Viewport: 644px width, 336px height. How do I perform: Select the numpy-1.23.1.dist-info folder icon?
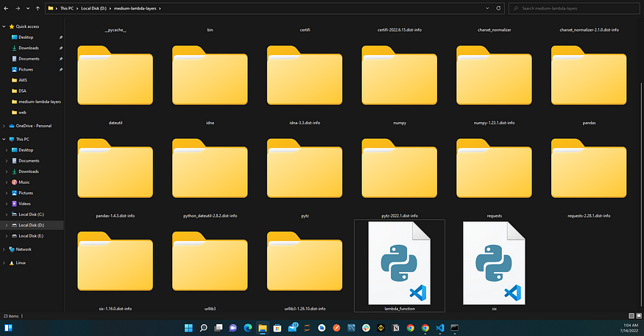494,75
